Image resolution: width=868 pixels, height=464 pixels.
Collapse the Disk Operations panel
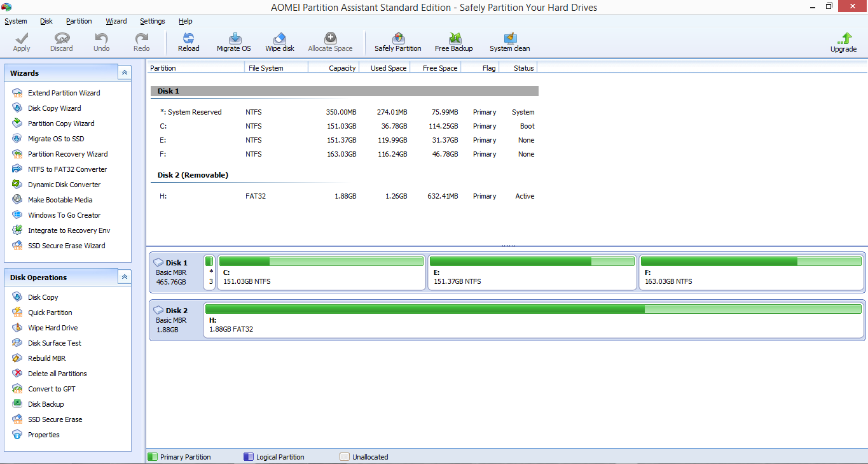coord(125,277)
